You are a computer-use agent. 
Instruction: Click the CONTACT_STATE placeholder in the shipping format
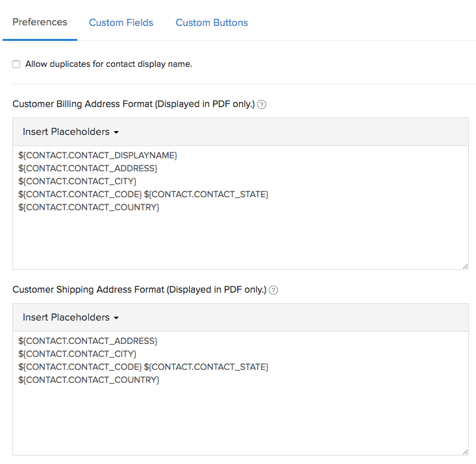coord(206,367)
